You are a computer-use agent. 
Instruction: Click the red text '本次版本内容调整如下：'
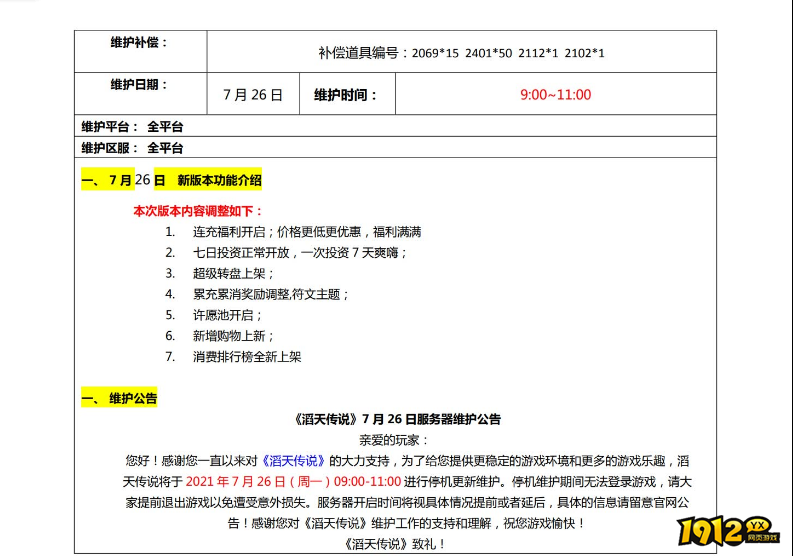click(198, 211)
